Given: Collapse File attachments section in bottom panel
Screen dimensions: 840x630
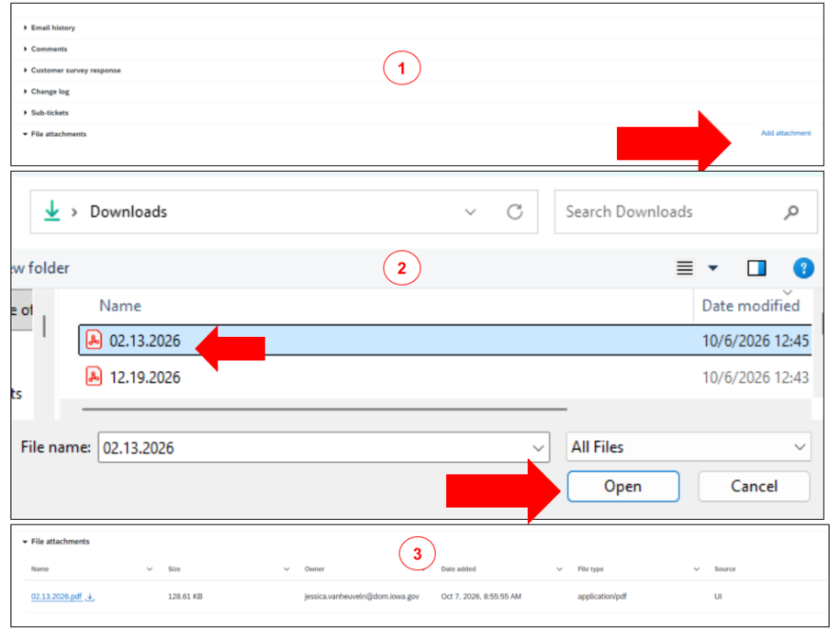Looking at the screenshot, I should 56,542.
